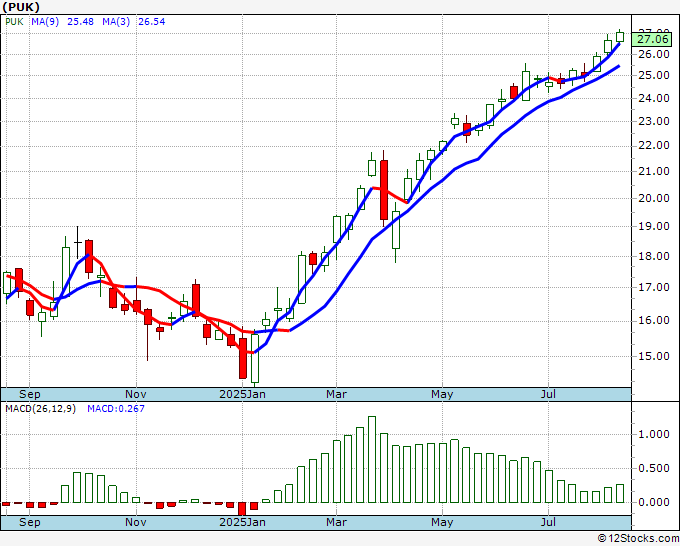Viewport: 680px width, 546px height.
Task: Click Mar on the MACD panel date axis
Action: (x=337, y=522)
